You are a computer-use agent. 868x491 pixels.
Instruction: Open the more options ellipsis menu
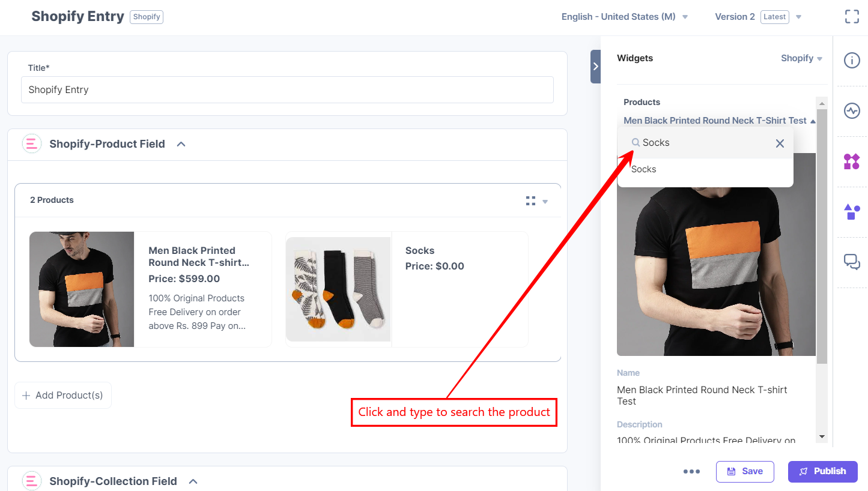coord(691,471)
